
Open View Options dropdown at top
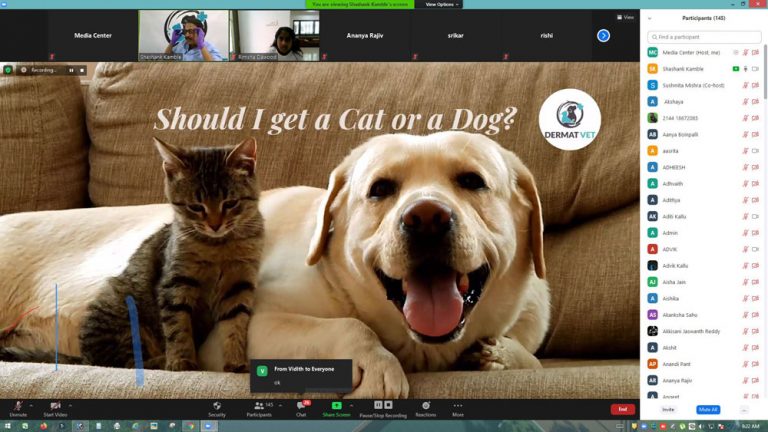coord(442,4)
